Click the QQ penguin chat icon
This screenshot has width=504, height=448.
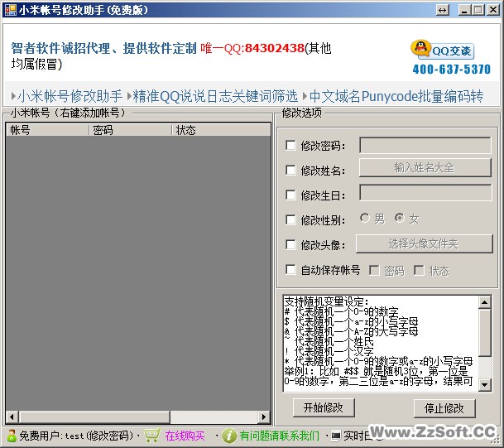[420, 48]
